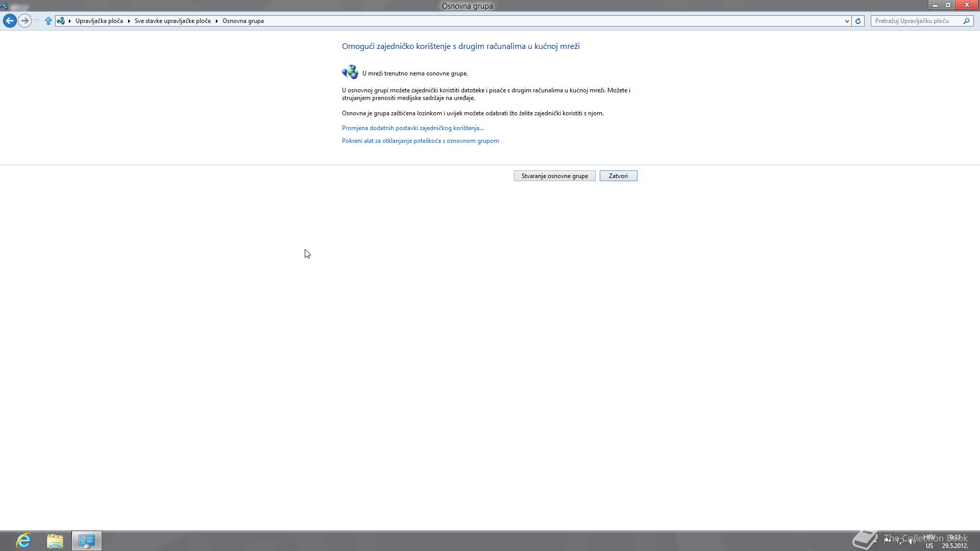The image size is (980, 551).
Task: Go up one level with the up arrow
Action: (48, 21)
